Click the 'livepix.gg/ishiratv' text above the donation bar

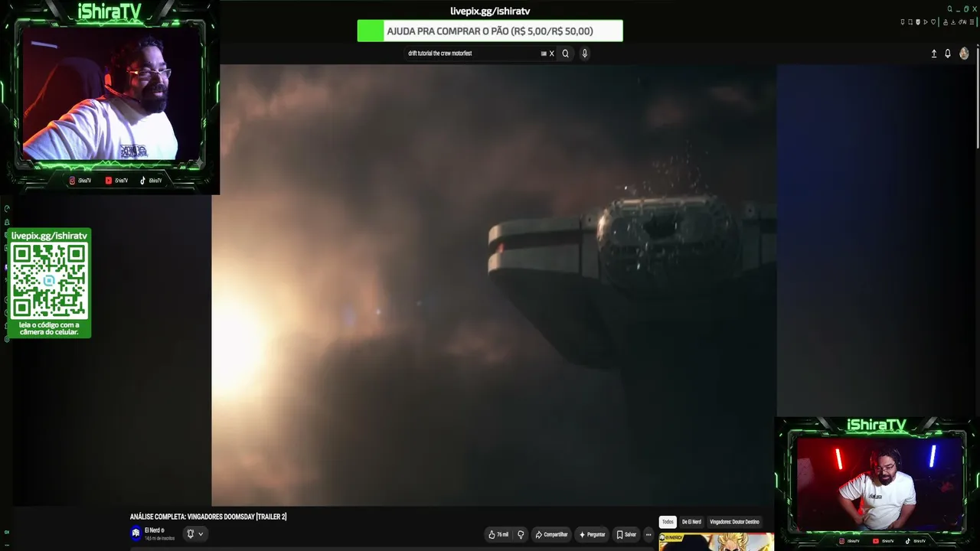[490, 11]
